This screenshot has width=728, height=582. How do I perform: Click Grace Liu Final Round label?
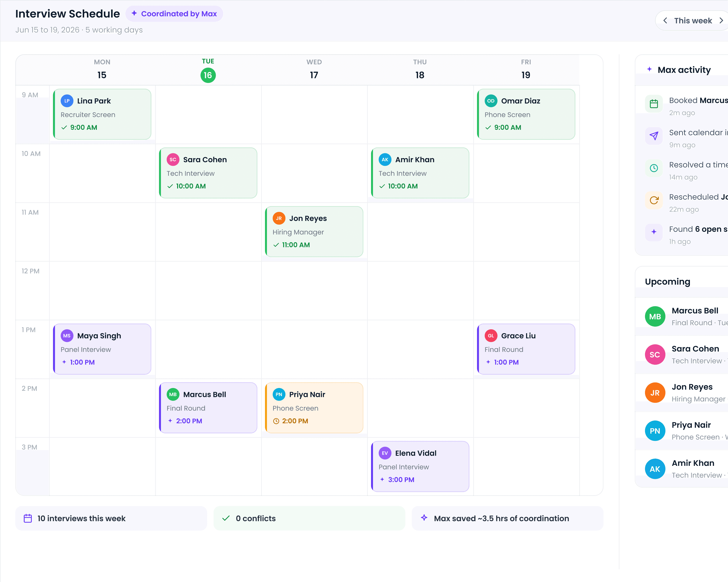[x=504, y=349]
